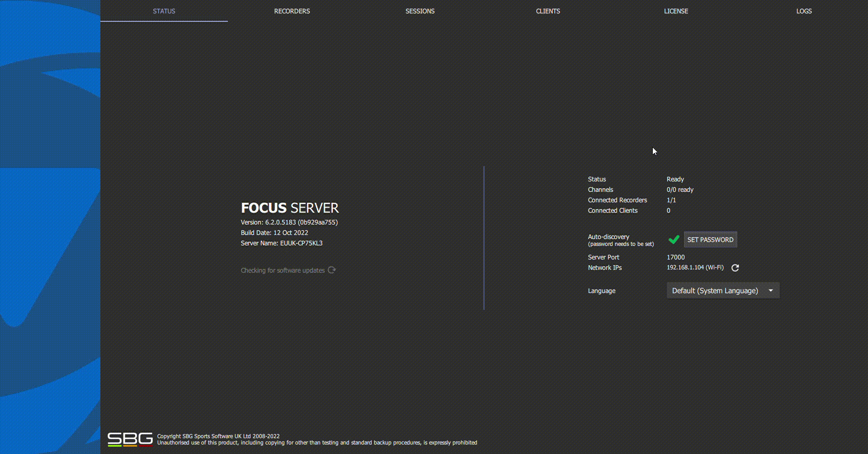Click the Server Port value 17000
The width and height of the screenshot is (868, 454).
click(x=675, y=257)
